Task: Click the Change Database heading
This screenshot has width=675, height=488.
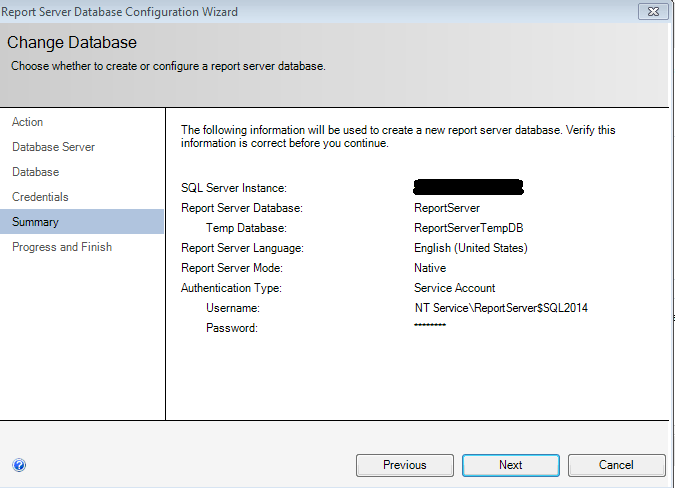Action: click(72, 43)
